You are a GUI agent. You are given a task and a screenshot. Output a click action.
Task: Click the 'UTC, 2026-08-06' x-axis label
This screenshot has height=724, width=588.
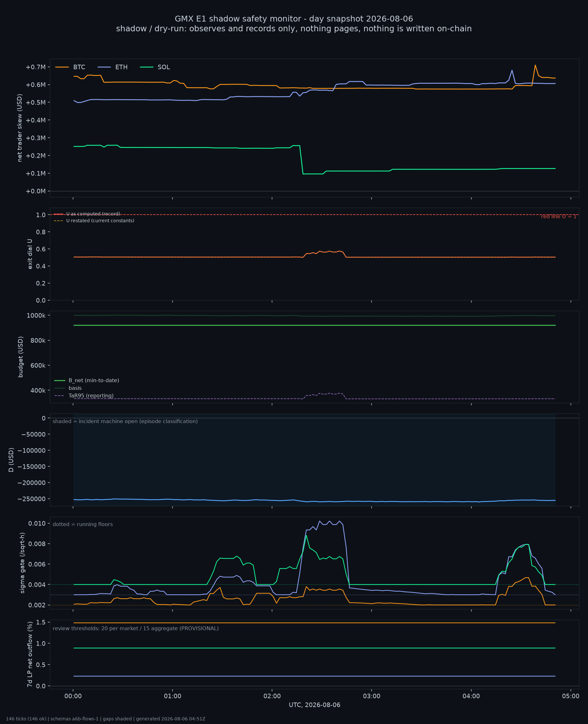coord(314,705)
